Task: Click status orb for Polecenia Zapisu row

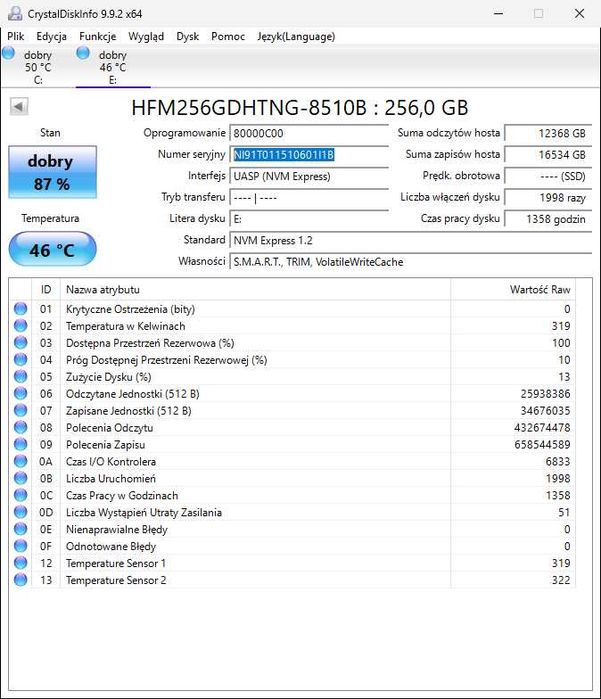Action: point(21,444)
